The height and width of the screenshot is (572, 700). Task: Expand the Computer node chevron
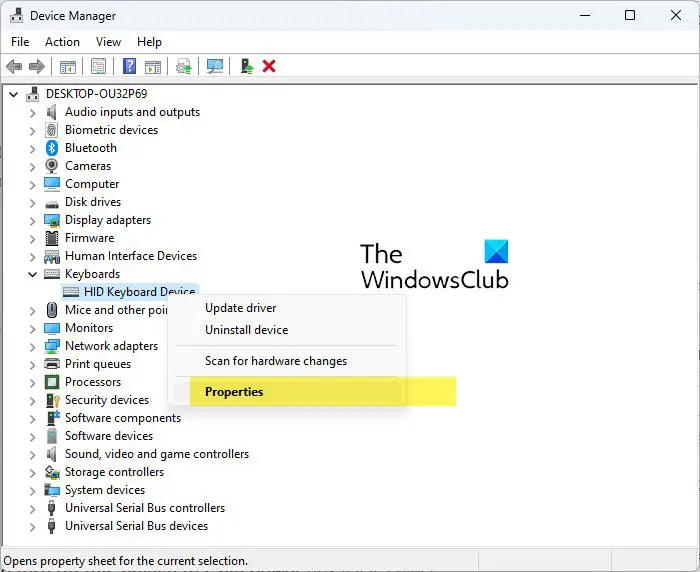tap(32, 184)
